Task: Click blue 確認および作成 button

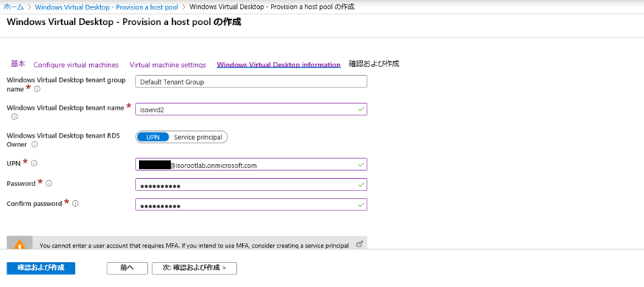Action: pyautogui.click(x=41, y=268)
